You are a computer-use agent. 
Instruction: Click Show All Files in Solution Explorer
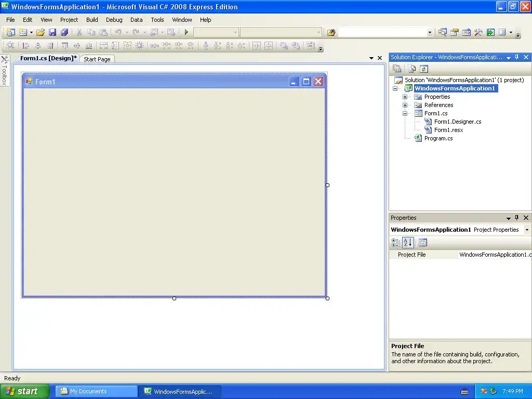click(411, 69)
